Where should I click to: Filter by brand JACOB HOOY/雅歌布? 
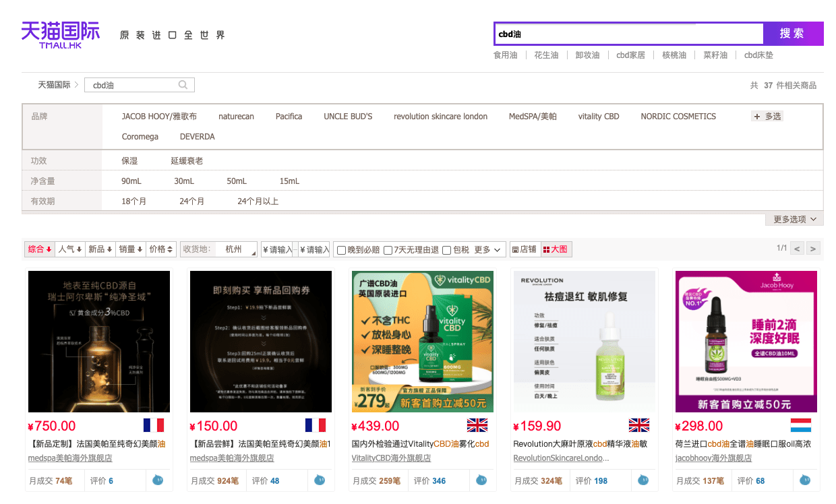pyautogui.click(x=159, y=117)
